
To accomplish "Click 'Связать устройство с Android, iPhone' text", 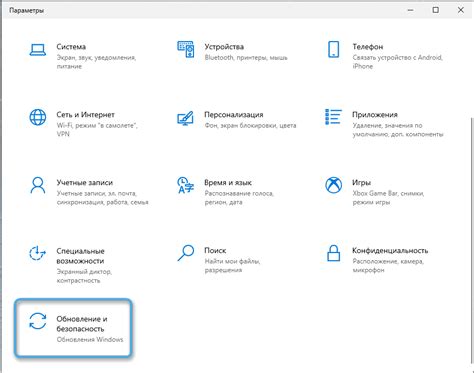I will tap(397, 62).
